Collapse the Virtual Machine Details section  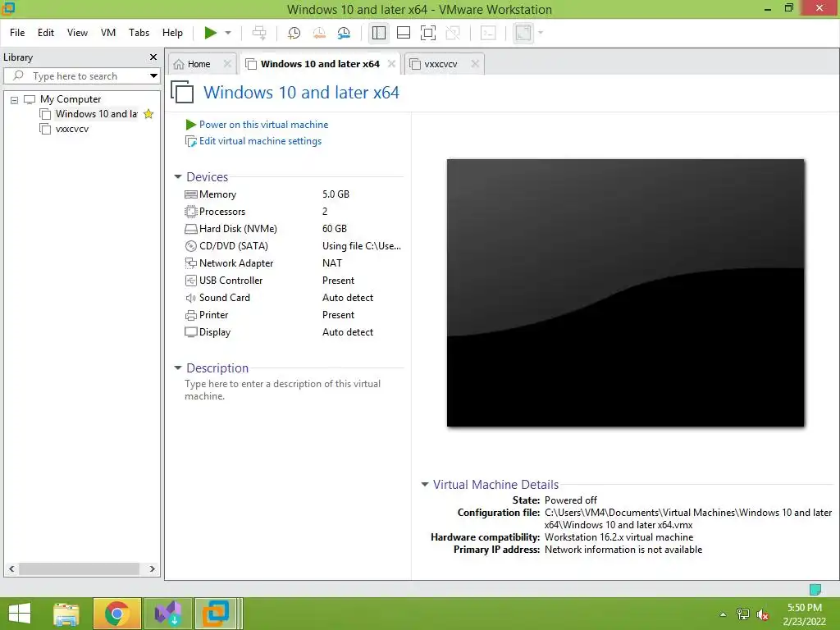pos(425,484)
